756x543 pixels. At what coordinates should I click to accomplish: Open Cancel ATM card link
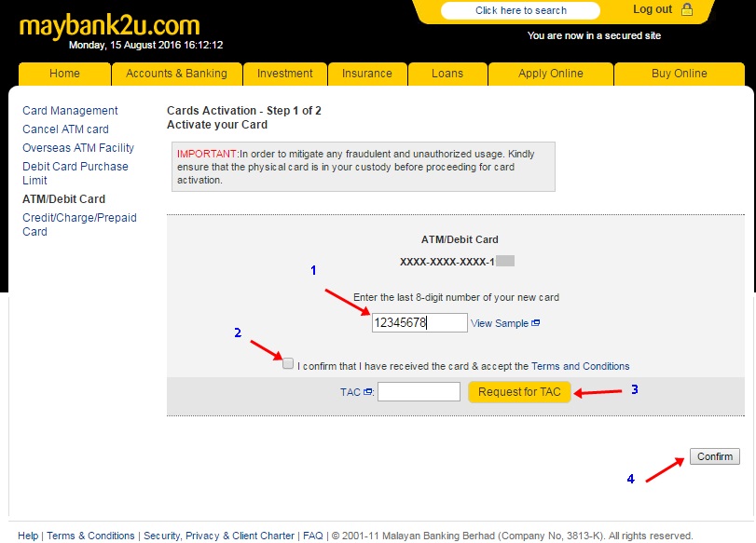(65, 129)
